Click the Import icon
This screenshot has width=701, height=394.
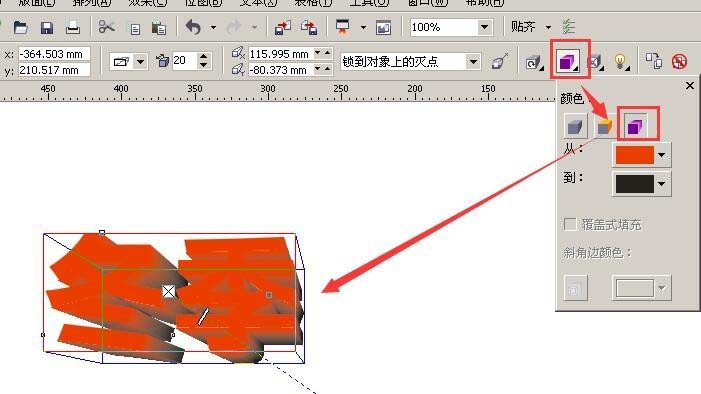[x=283, y=27]
